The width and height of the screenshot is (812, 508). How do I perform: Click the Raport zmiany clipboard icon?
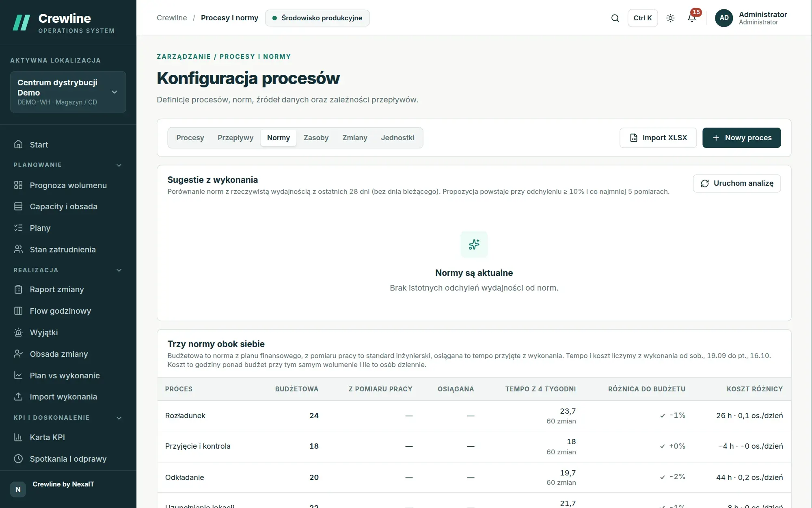point(18,289)
